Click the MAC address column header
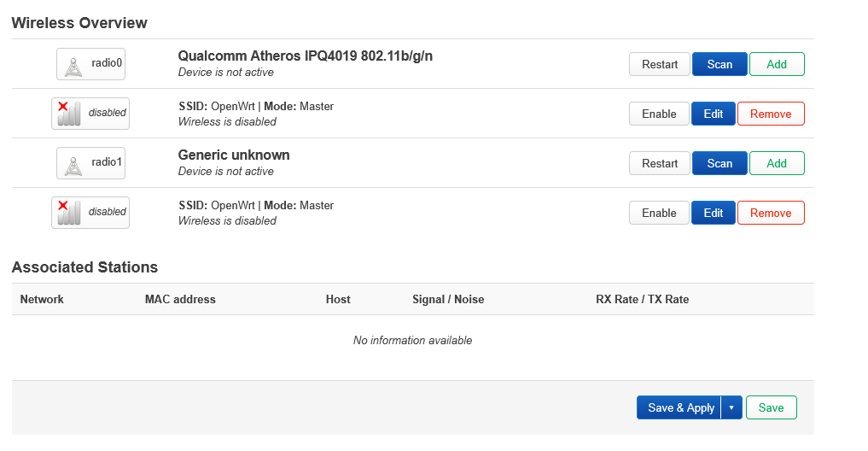Image resolution: width=868 pixels, height=451 pixels. click(x=180, y=299)
